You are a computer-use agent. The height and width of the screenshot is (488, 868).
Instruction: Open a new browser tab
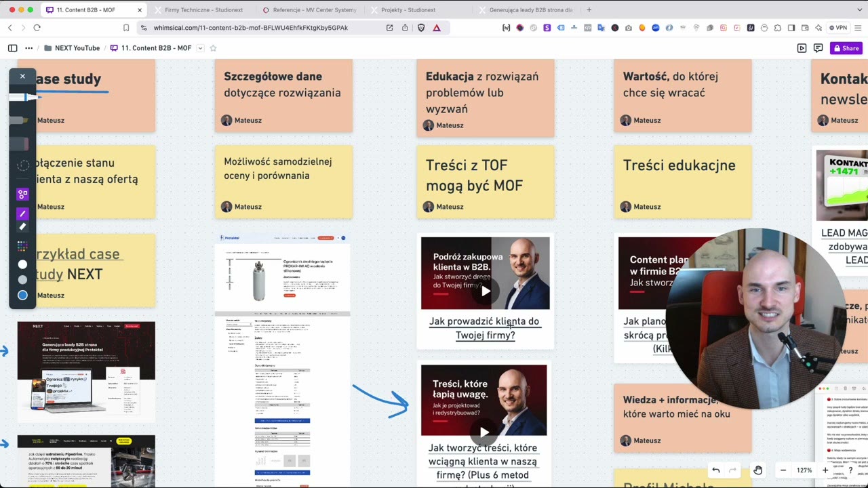tap(589, 10)
